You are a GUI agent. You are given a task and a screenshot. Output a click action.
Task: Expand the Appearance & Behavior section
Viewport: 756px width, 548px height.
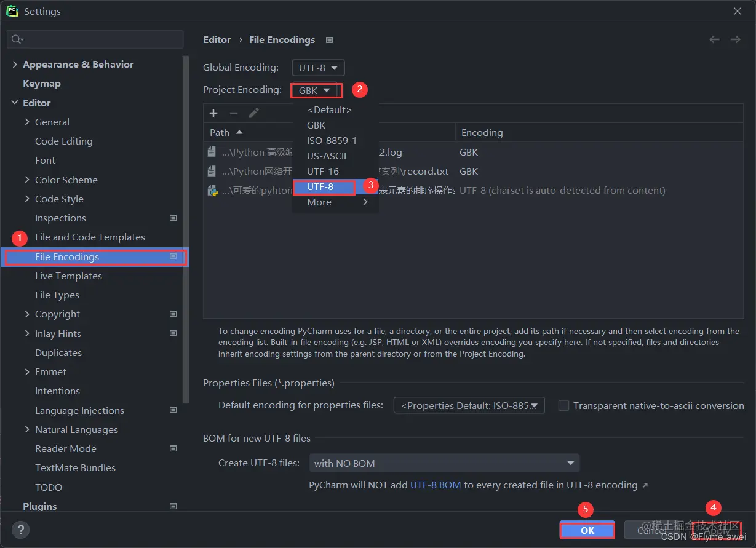[x=15, y=64]
